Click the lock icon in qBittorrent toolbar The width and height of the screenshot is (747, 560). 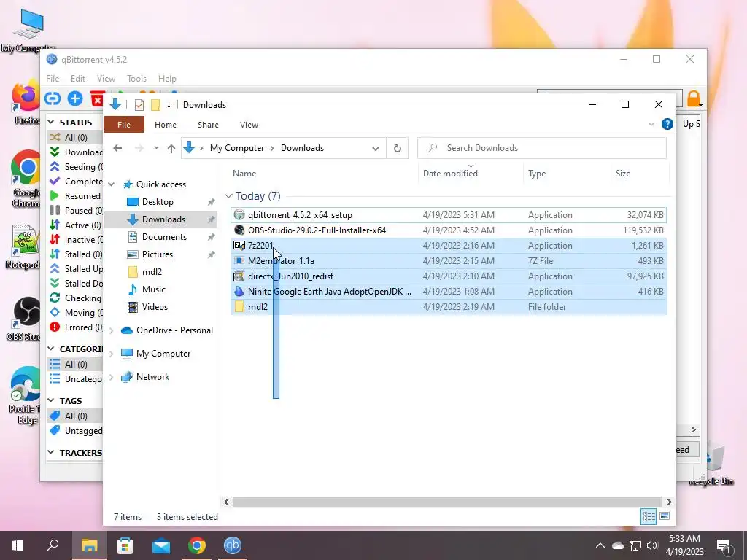click(x=694, y=98)
